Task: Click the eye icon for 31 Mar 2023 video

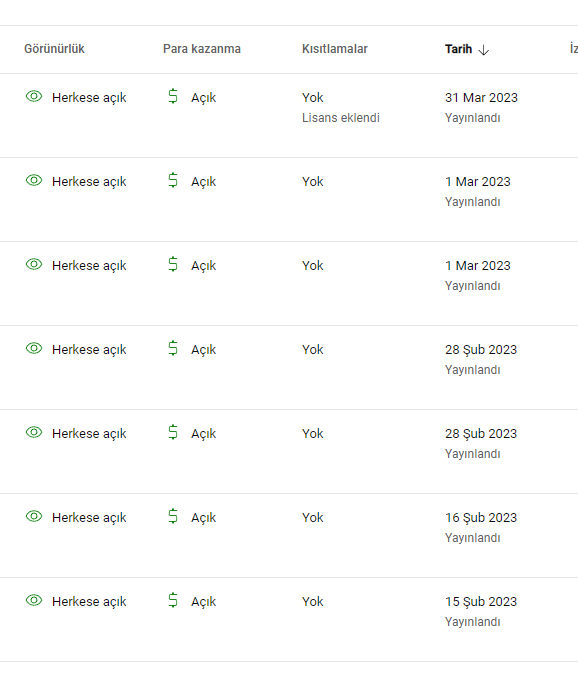Action: [x=34, y=96]
